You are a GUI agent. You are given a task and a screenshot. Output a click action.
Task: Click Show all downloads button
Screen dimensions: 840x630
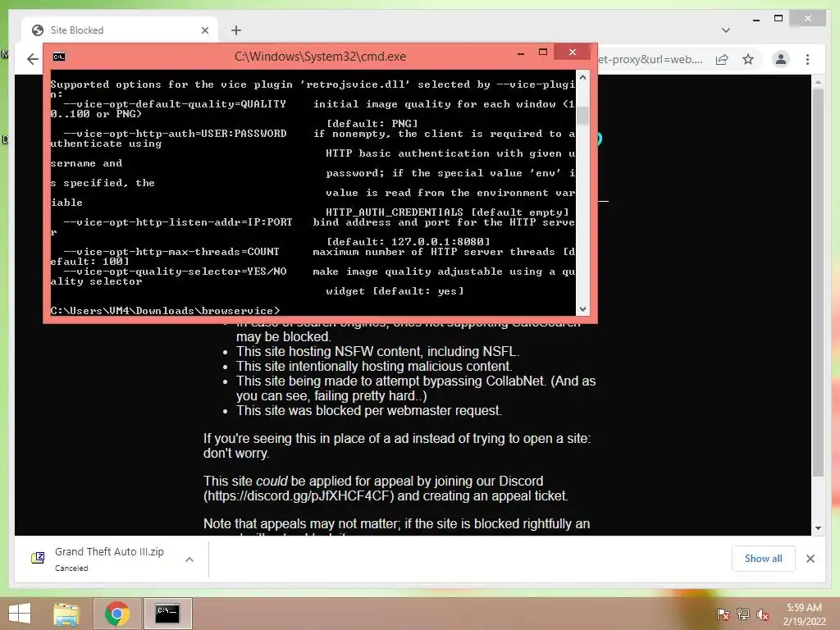764,559
